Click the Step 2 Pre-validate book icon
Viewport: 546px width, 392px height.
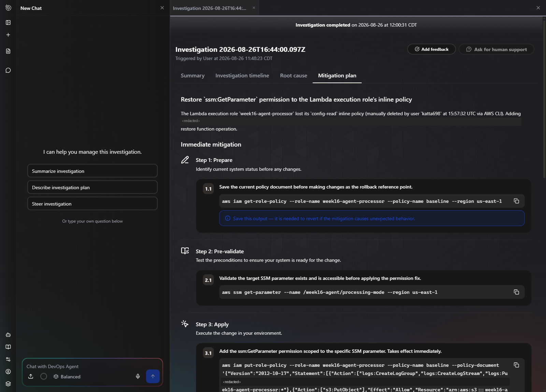(185, 251)
